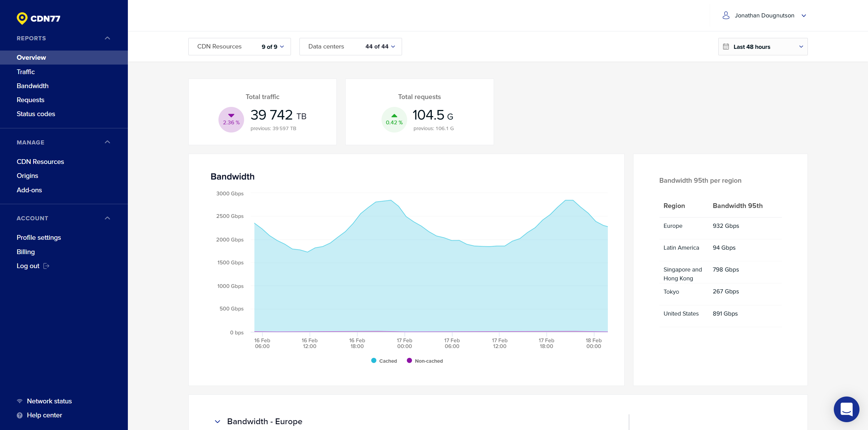Click the Total traffic decrease percentage badge
This screenshot has width=868, height=430.
231,120
